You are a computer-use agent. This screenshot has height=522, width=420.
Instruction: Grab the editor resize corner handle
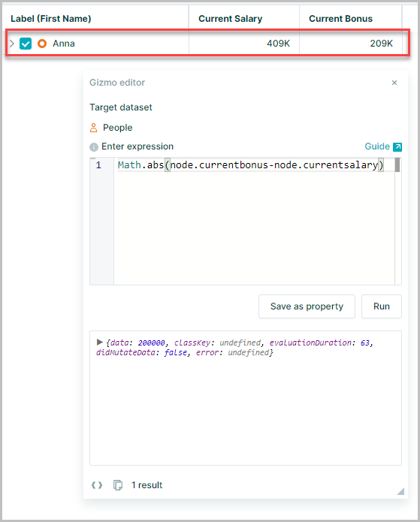[x=400, y=491]
